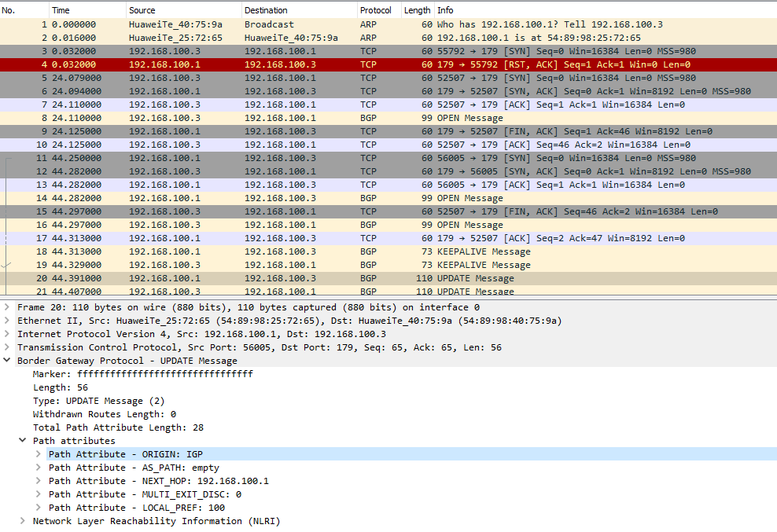Expand the Frame 20 details row
The image size is (777, 532).
[x=7, y=307]
